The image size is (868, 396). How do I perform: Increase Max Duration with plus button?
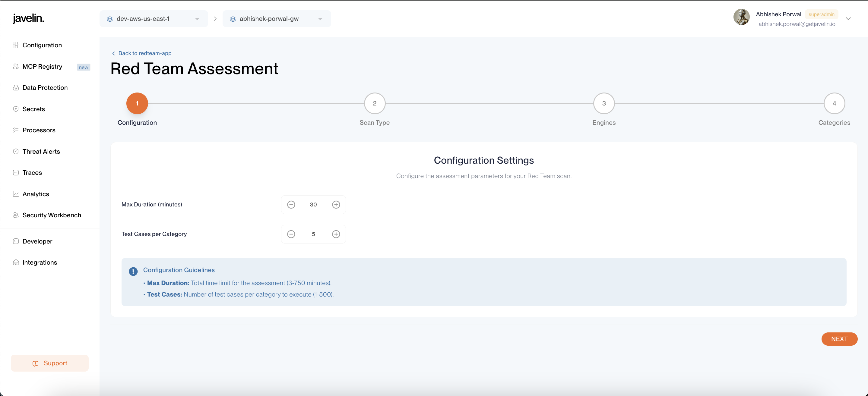[x=336, y=204]
